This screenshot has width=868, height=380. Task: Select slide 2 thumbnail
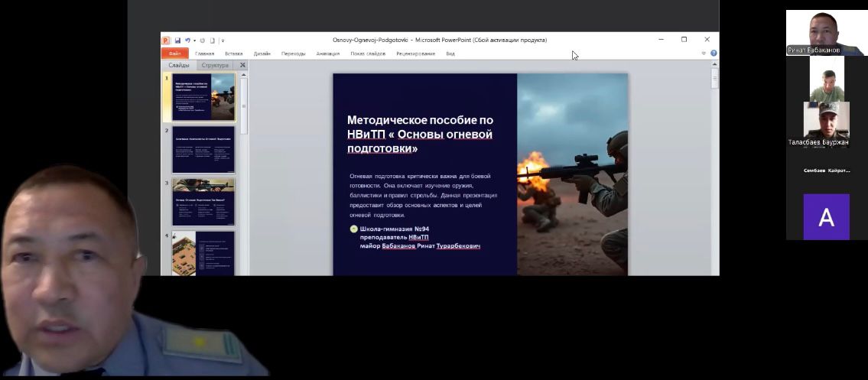pos(203,150)
